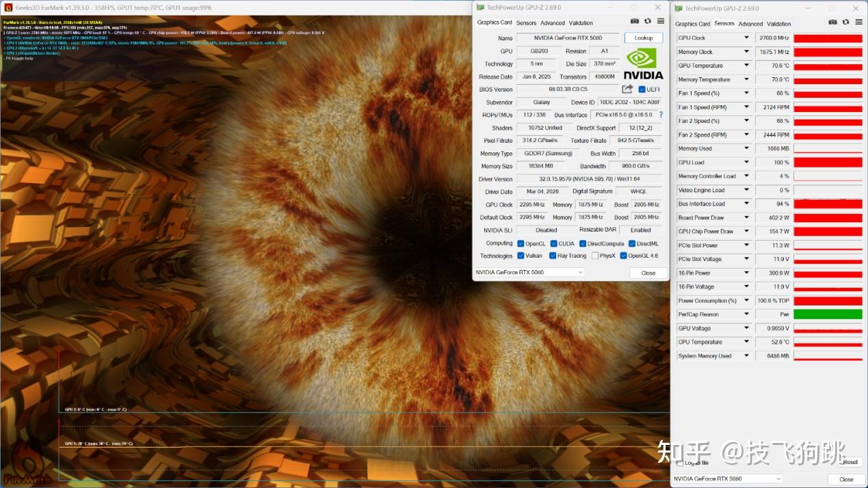Open GPU selector combo in the Sensors window
This screenshot has height=488, width=868.
(727, 478)
